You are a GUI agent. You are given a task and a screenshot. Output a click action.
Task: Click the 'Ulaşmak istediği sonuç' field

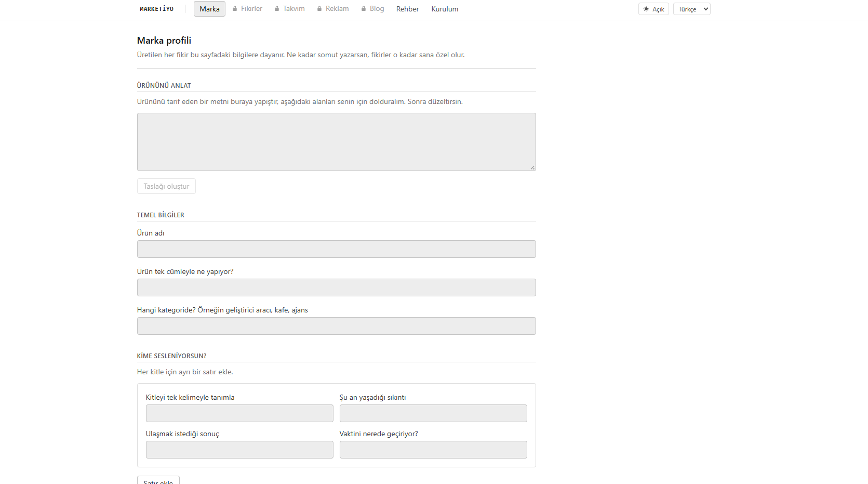[x=239, y=450]
